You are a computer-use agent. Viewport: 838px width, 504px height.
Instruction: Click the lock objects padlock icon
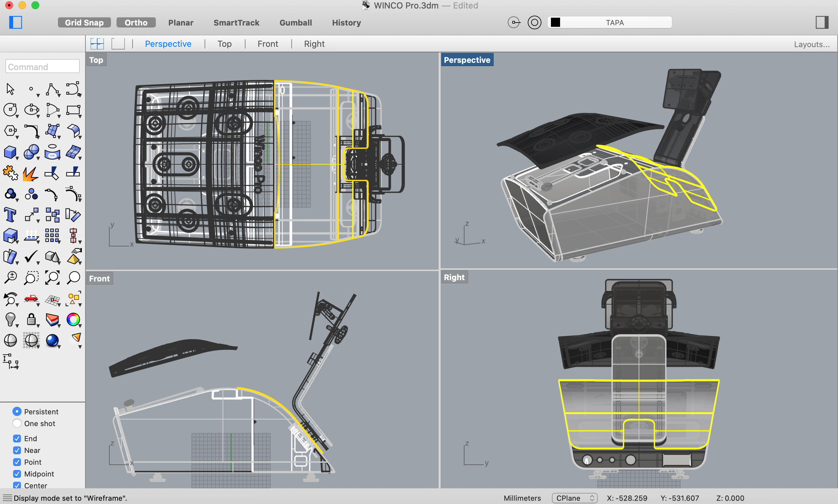[31, 319]
